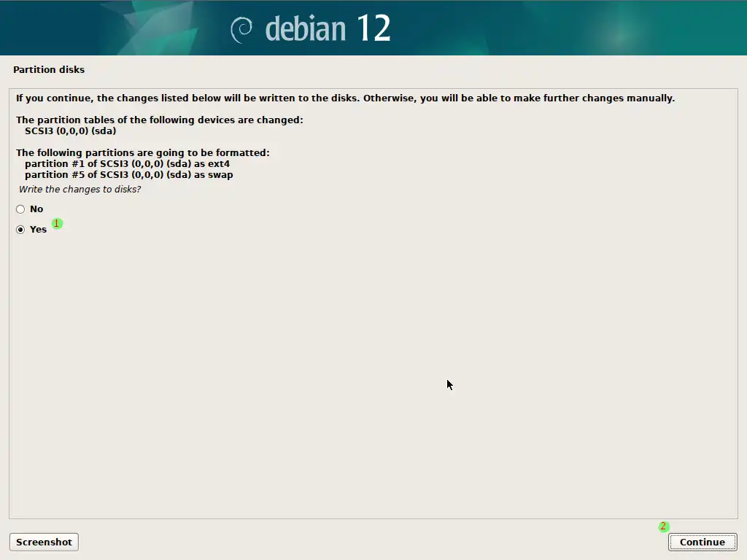
Task: Click the green marker numbered 2
Action: point(663,526)
